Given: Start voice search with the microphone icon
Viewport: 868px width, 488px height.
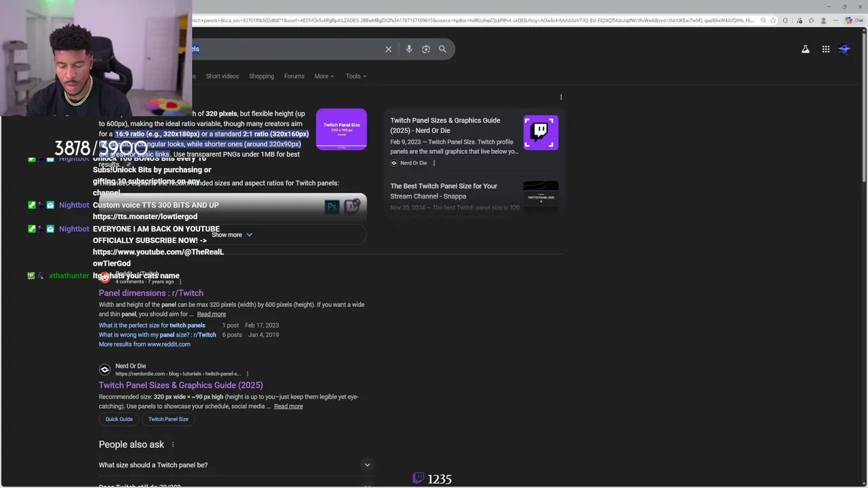Looking at the screenshot, I should pyautogui.click(x=409, y=49).
